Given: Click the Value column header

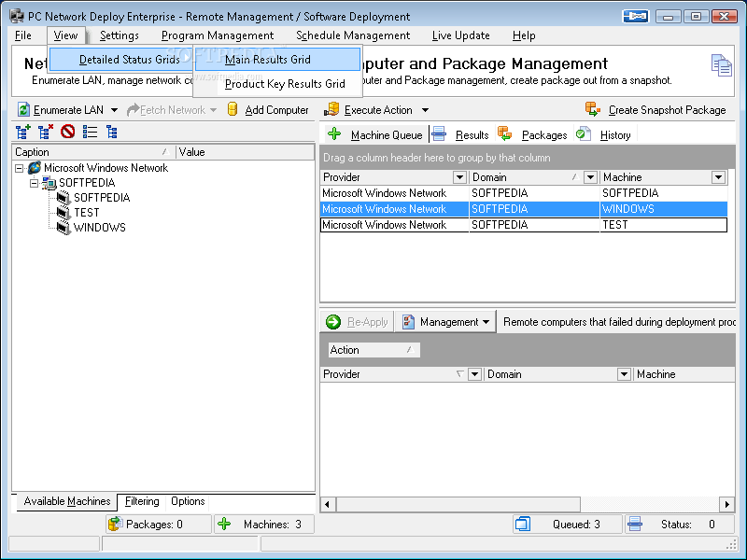Looking at the screenshot, I should click(x=245, y=152).
